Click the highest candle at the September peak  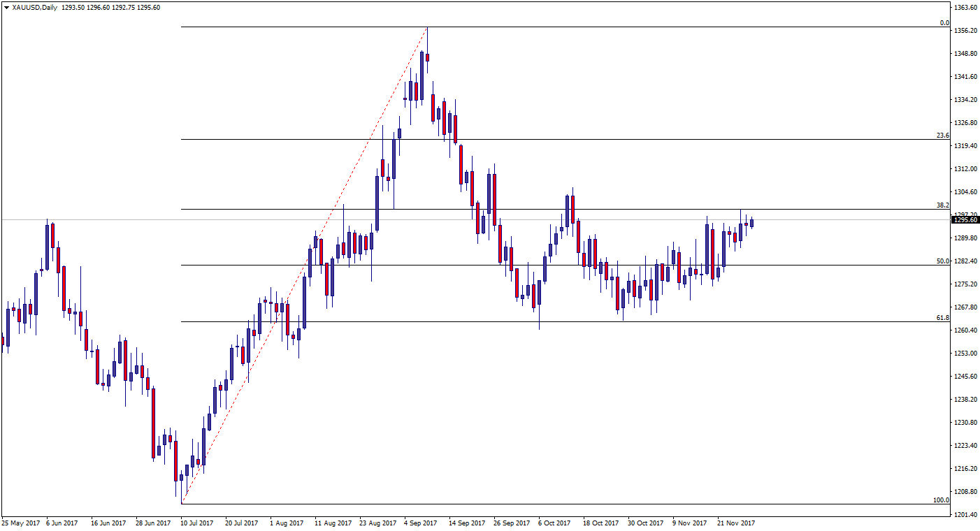click(426, 57)
